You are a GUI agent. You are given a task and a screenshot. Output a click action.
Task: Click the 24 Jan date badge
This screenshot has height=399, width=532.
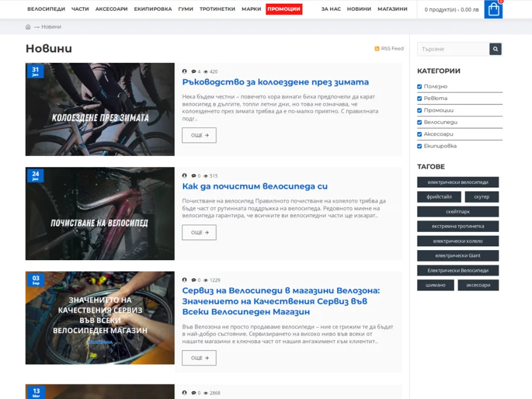click(35, 175)
